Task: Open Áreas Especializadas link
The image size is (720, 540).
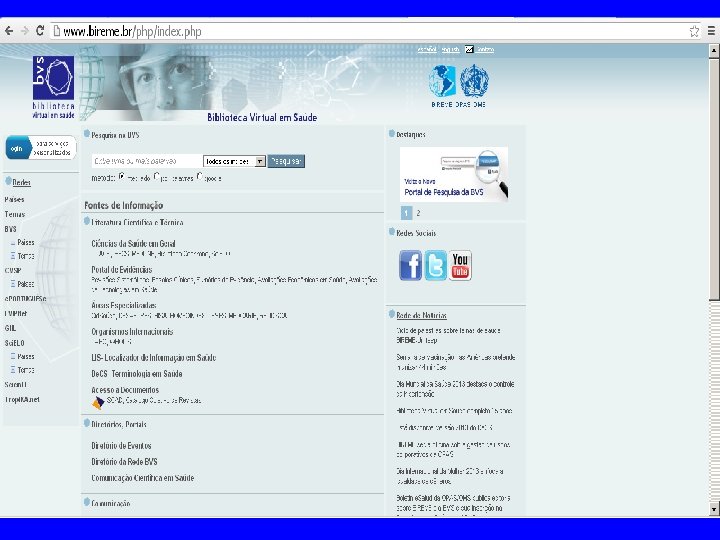Action: click(124, 305)
